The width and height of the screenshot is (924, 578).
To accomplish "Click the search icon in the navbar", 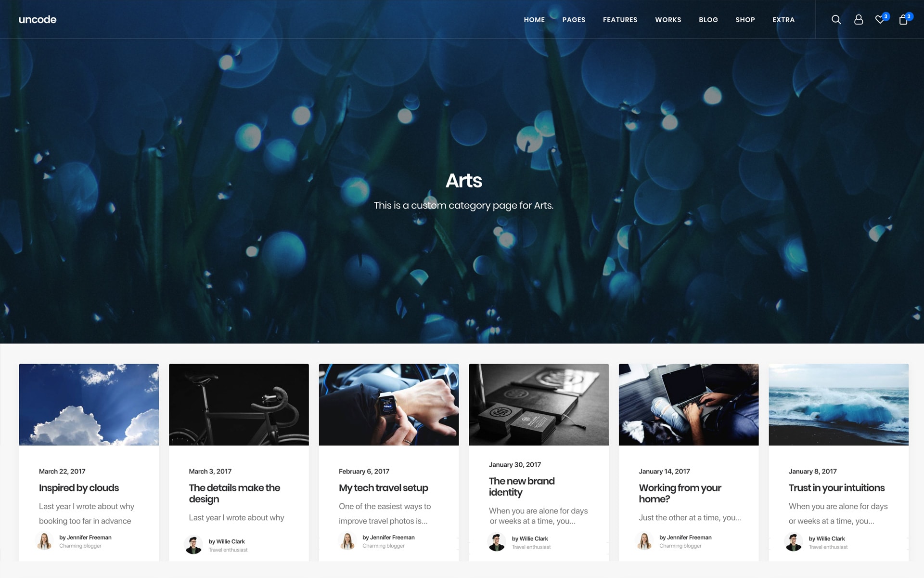I will coord(836,19).
